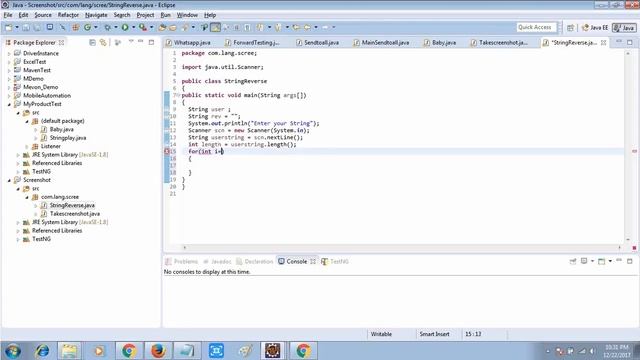640x360 pixels.
Task: Close the Console view tab
Action: pyautogui.click(x=313, y=261)
